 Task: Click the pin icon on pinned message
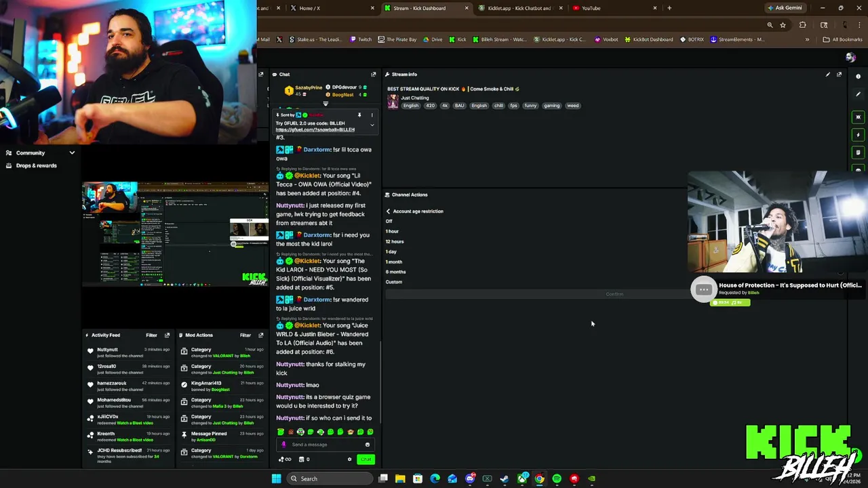359,115
